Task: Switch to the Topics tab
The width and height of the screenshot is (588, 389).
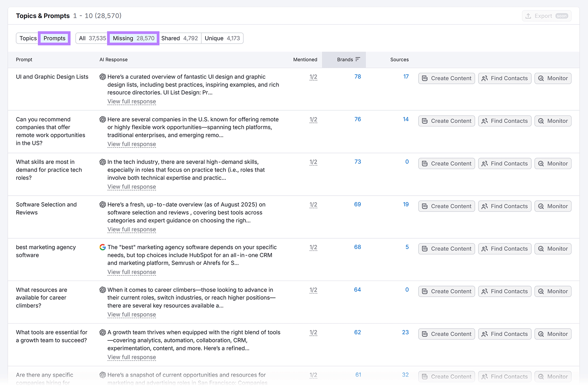Action: click(28, 38)
